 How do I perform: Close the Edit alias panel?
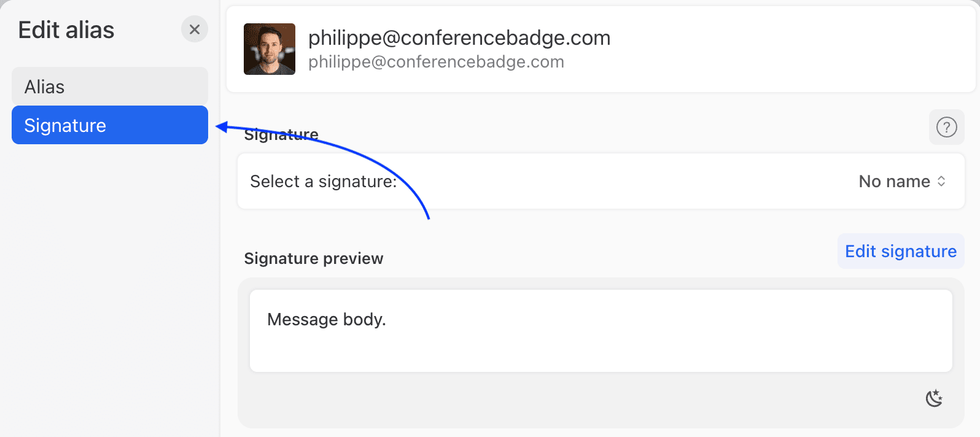(x=195, y=29)
